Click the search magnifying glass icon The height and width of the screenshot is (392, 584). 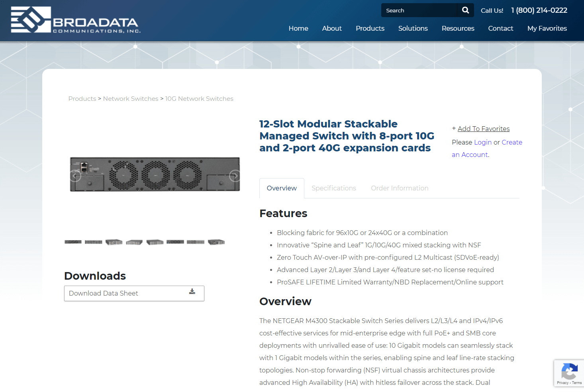[465, 10]
